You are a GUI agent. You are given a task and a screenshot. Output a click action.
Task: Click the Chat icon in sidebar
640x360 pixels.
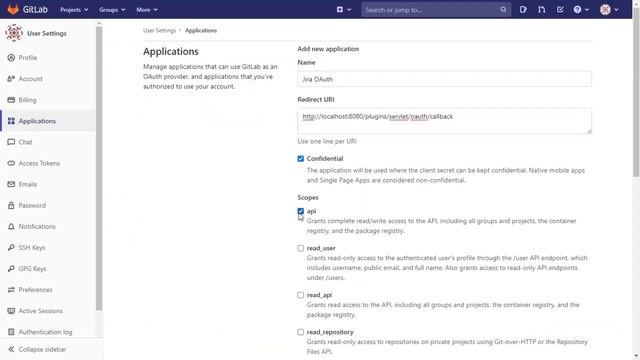pyautogui.click(x=11, y=142)
